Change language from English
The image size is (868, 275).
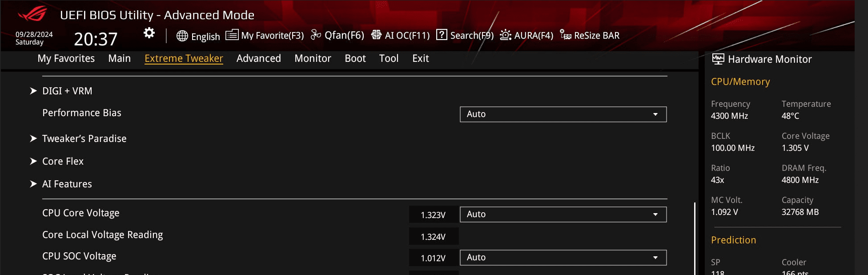(205, 36)
